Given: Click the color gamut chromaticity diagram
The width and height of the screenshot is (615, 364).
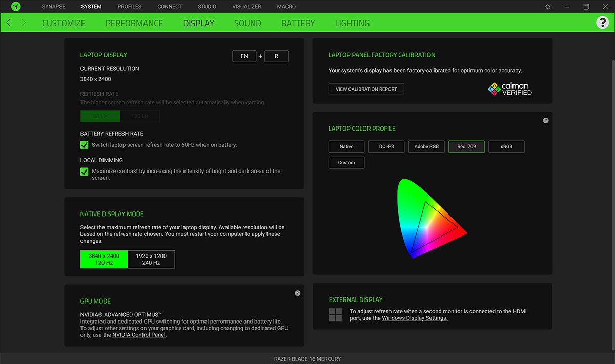Looking at the screenshot, I should tap(432, 218).
